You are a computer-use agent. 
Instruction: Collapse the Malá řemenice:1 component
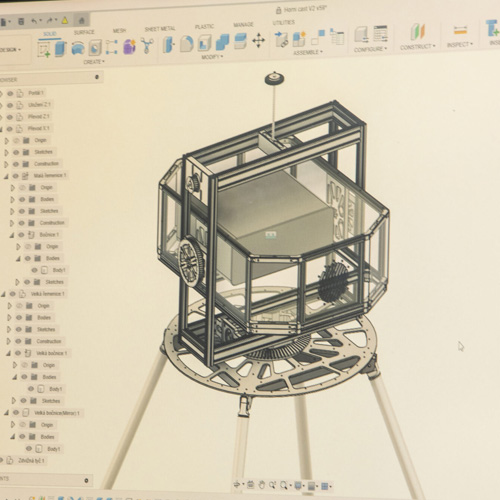6,176
